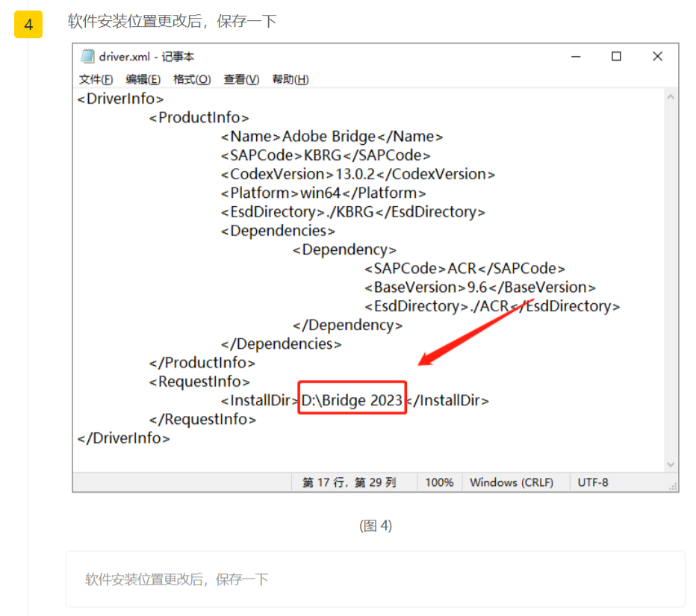This screenshot has height=616, width=696.
Task: Click the </ProductInfo> closing tag line
Action: (x=202, y=363)
